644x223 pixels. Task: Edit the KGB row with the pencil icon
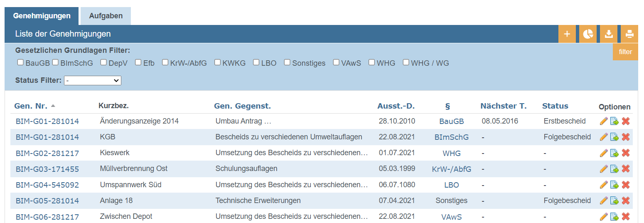[x=604, y=137]
